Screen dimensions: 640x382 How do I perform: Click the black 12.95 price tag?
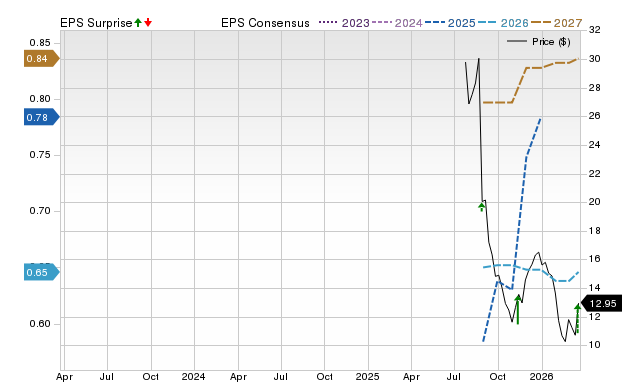click(601, 304)
